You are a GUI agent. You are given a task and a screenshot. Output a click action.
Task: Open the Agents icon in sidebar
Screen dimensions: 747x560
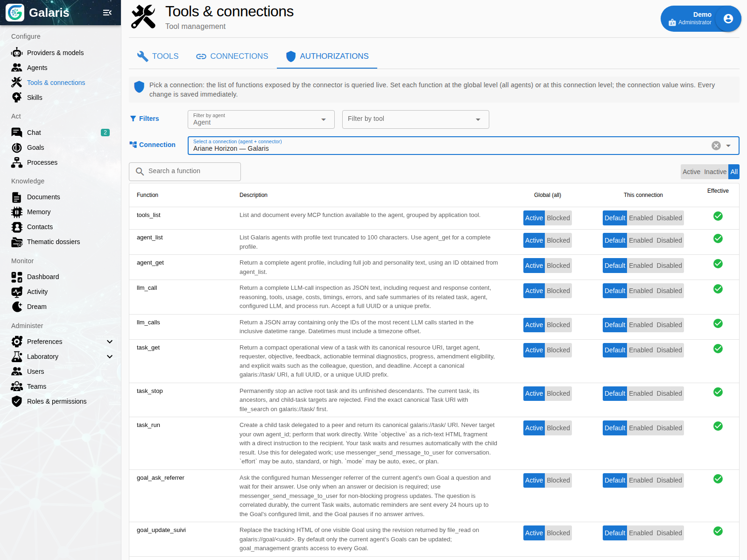(x=17, y=68)
